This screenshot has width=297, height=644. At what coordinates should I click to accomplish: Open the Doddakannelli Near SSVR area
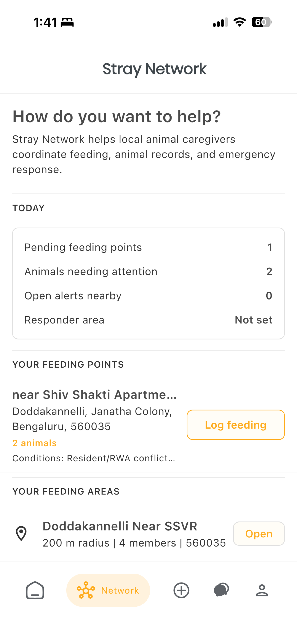[259, 533]
